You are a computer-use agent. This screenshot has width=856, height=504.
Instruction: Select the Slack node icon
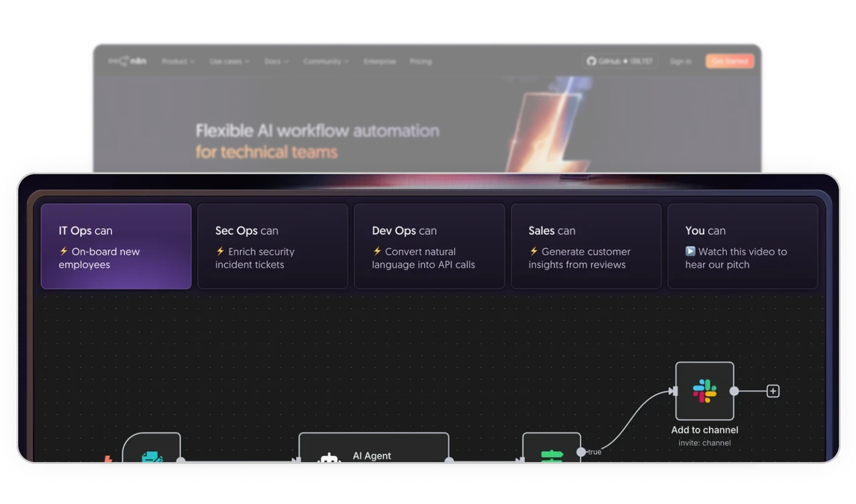pyautogui.click(x=705, y=391)
